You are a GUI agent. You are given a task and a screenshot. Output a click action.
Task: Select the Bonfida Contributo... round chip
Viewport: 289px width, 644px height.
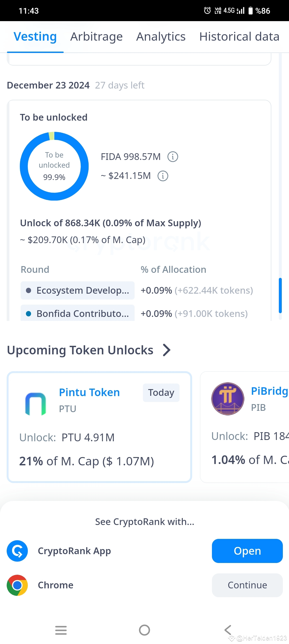click(78, 313)
